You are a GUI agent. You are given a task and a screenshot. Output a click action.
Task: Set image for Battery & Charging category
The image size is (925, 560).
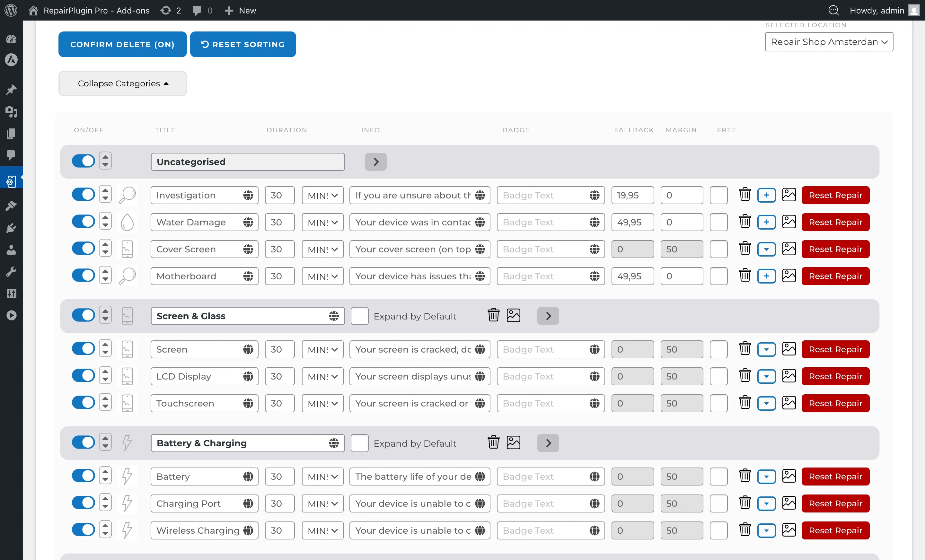click(513, 442)
